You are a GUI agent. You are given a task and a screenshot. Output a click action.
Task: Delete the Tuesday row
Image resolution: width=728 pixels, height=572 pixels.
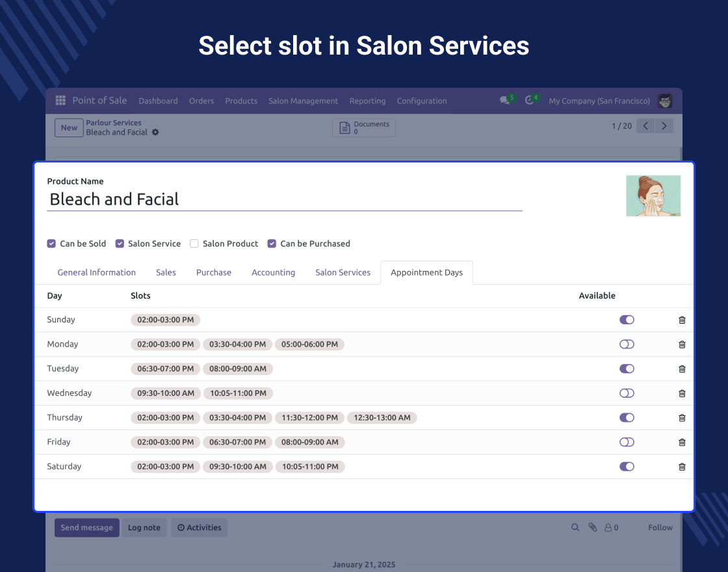click(x=682, y=369)
